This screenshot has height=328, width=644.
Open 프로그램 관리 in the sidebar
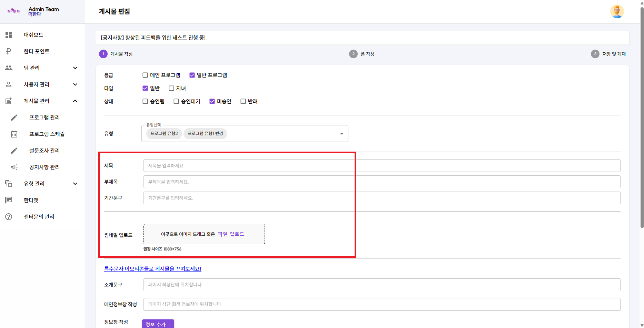(x=44, y=117)
